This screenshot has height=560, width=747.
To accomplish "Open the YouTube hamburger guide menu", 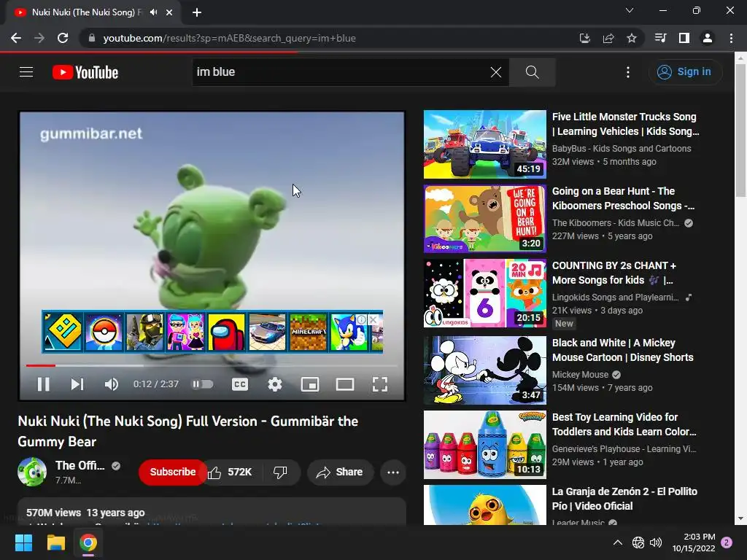I will click(x=26, y=72).
